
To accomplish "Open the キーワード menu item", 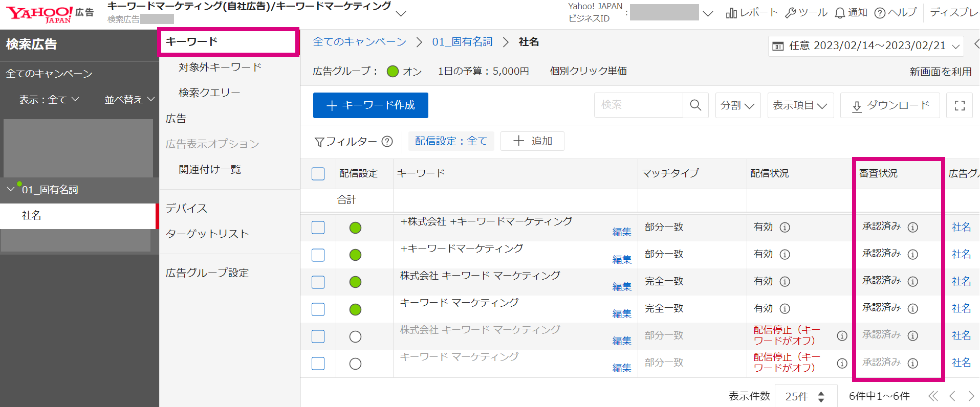I will click(228, 42).
